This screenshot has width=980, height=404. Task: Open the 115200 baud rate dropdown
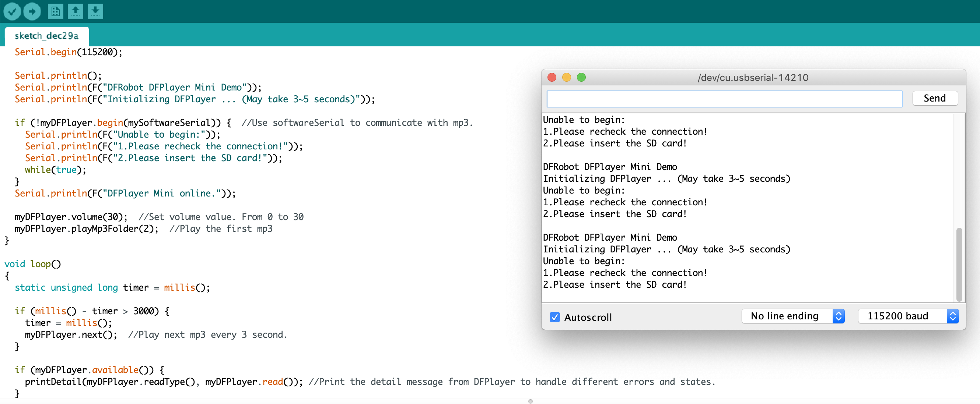click(902, 316)
